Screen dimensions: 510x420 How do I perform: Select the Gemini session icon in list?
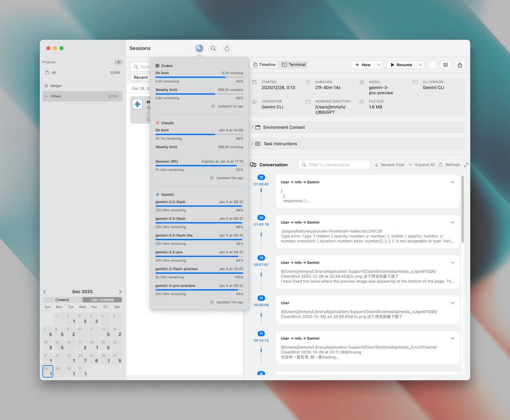pos(137,105)
